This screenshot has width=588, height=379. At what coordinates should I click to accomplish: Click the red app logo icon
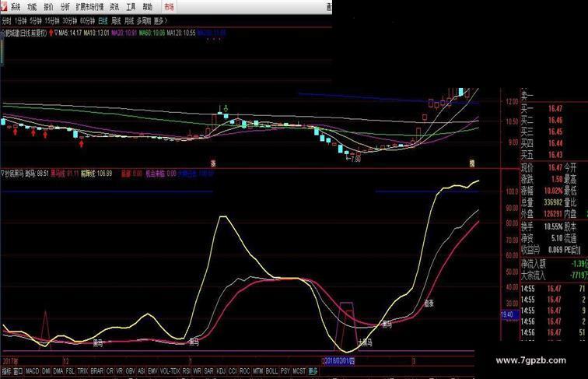pyautogui.click(x=3, y=6)
